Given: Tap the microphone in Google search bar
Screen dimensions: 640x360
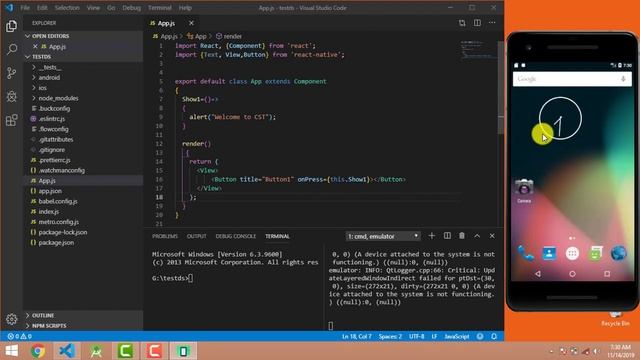Looking at the screenshot, I should pyautogui.click(x=623, y=79).
